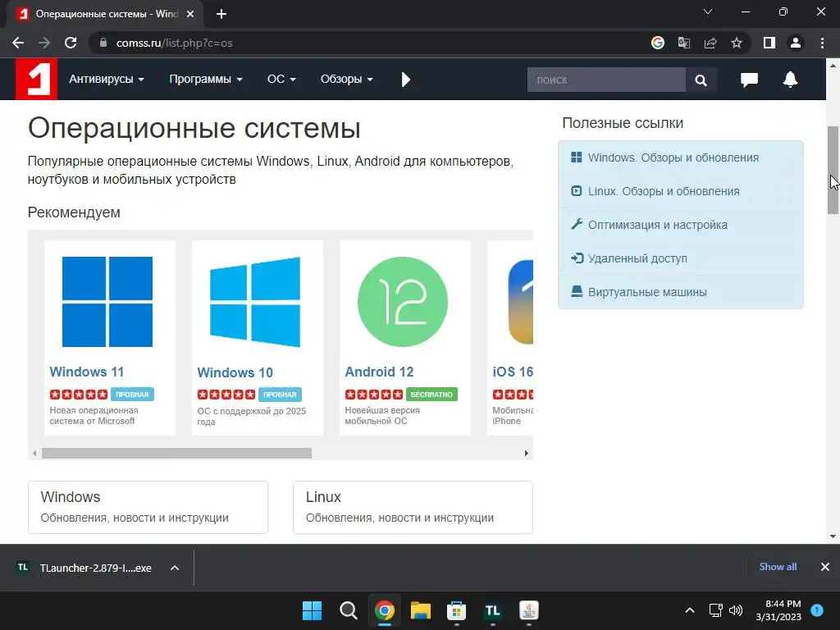
Task: Click Show all downloads
Action: [778, 567]
